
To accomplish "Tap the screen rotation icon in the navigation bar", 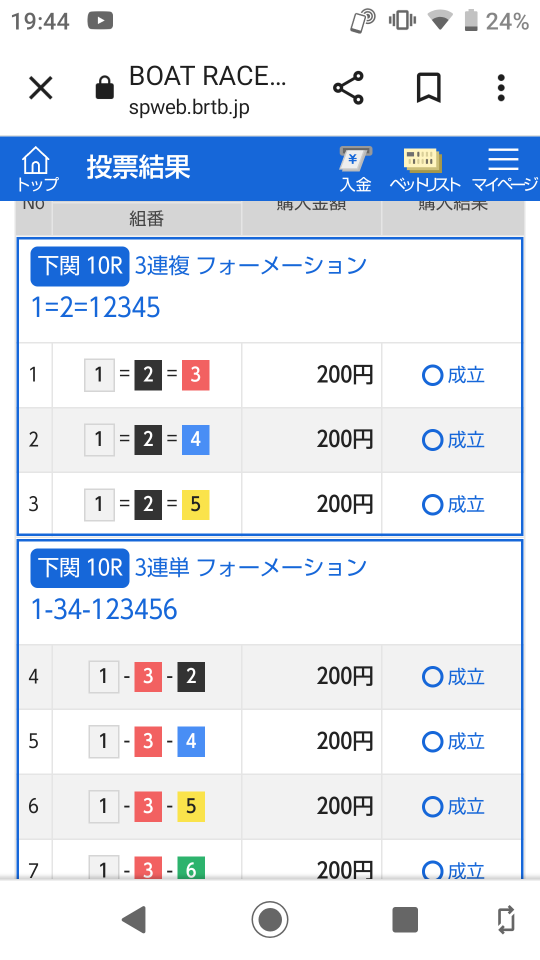I will [506, 920].
